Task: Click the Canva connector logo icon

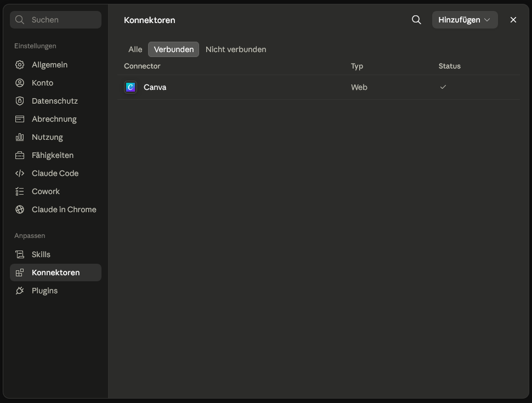Action: coord(131,87)
